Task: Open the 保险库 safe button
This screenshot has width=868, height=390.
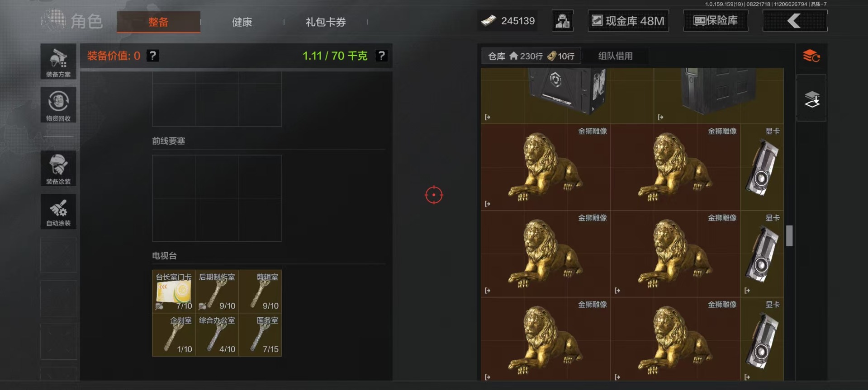Action: tap(716, 21)
